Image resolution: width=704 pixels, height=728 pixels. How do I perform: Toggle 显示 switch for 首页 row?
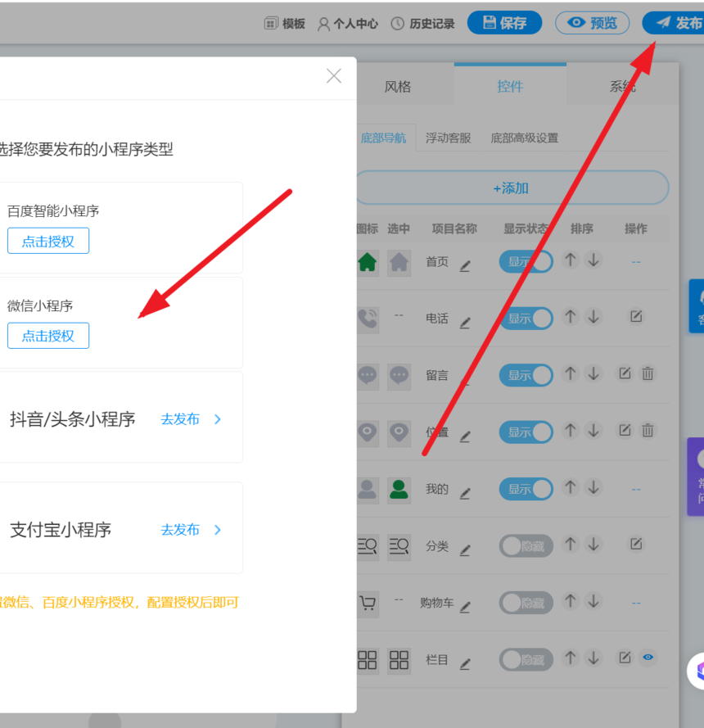click(526, 262)
